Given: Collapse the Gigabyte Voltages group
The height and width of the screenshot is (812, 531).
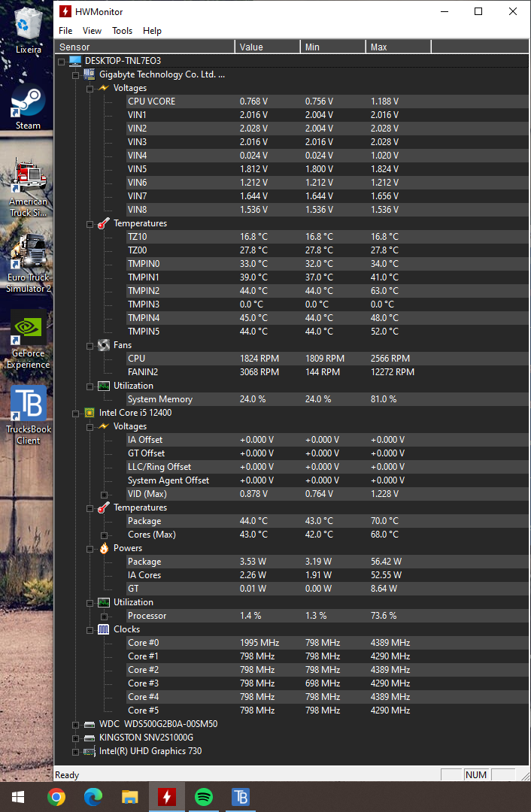Looking at the screenshot, I should coord(90,88).
